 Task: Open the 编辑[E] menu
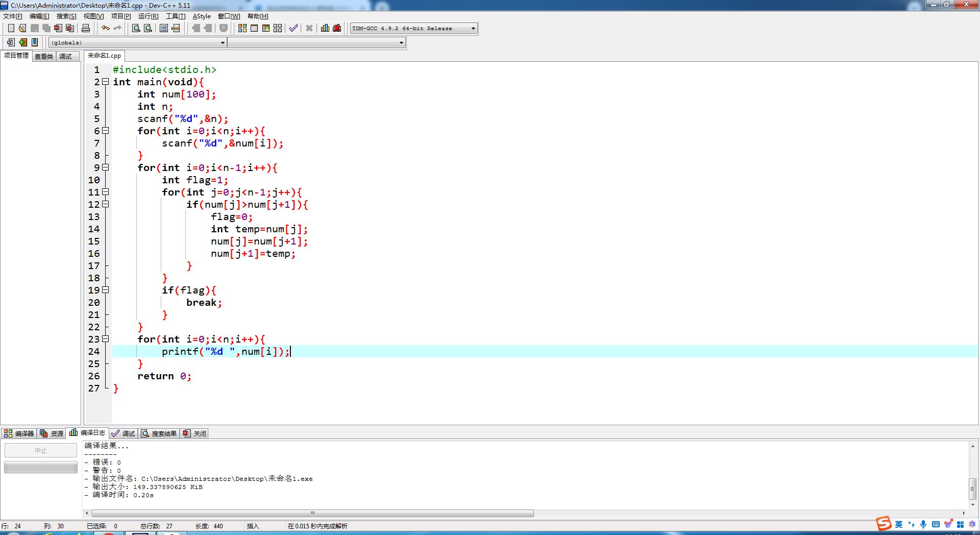tap(39, 16)
